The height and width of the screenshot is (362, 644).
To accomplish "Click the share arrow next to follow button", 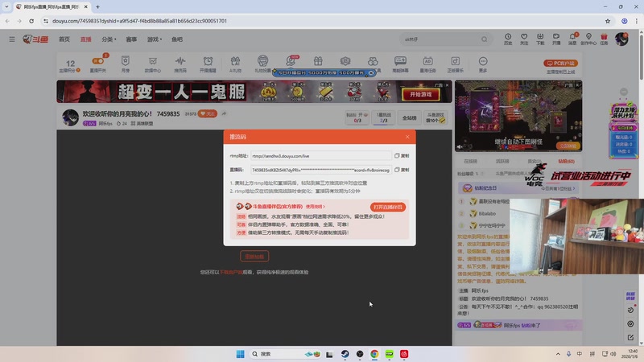I will (224, 113).
